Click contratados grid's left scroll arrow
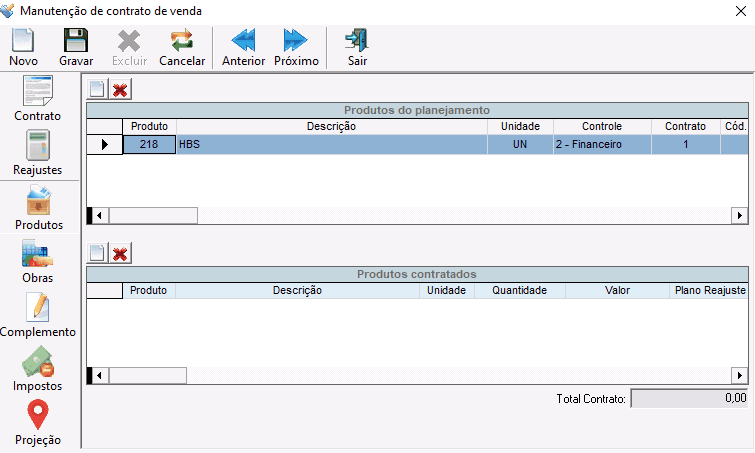The image size is (755, 453). (100, 375)
